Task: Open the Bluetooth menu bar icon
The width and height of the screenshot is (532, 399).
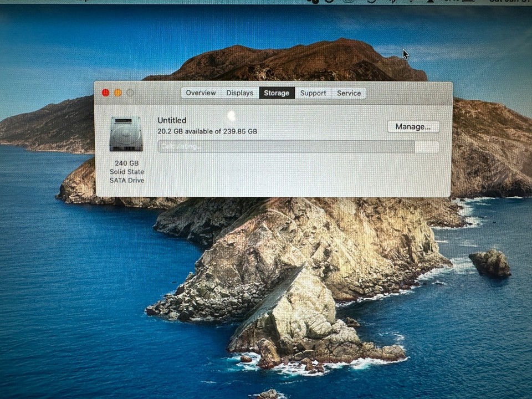Action: click(x=392, y=2)
